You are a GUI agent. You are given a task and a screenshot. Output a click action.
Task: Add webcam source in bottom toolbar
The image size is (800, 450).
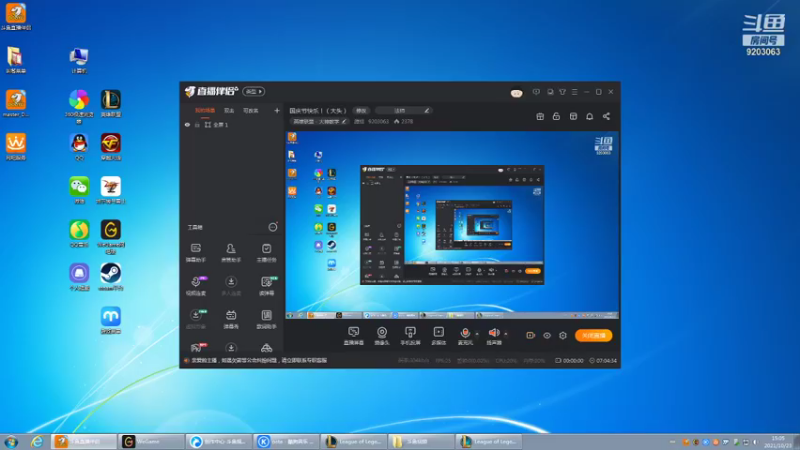[382, 335]
